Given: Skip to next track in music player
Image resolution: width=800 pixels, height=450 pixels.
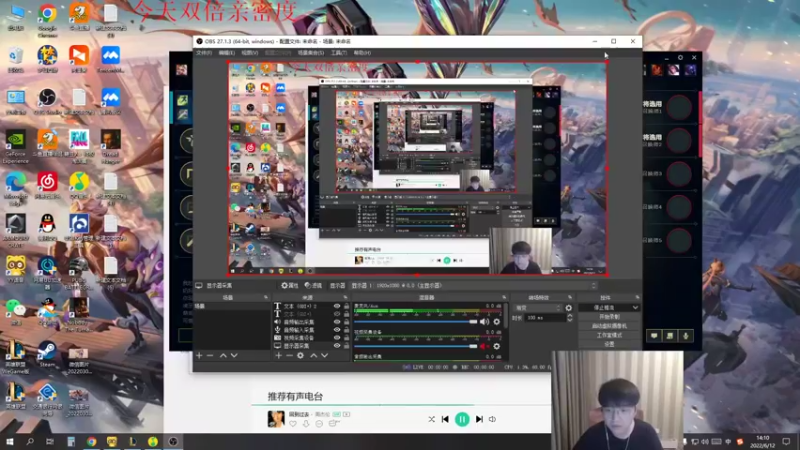Looking at the screenshot, I should click(479, 419).
